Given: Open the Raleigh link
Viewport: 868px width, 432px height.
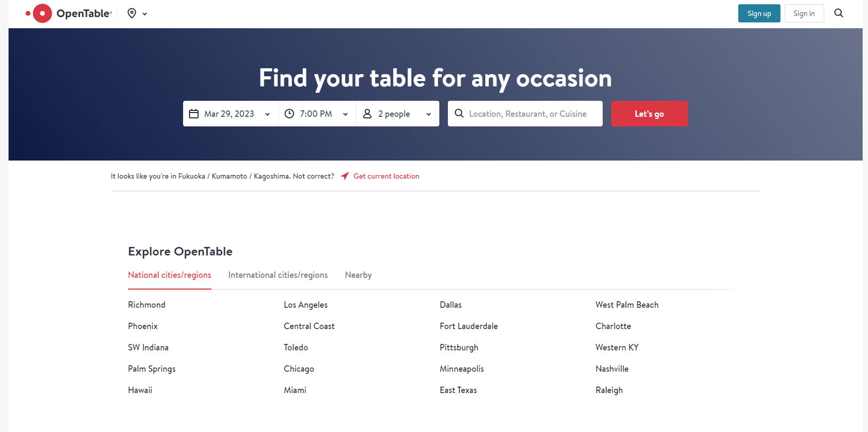Looking at the screenshot, I should coord(609,390).
